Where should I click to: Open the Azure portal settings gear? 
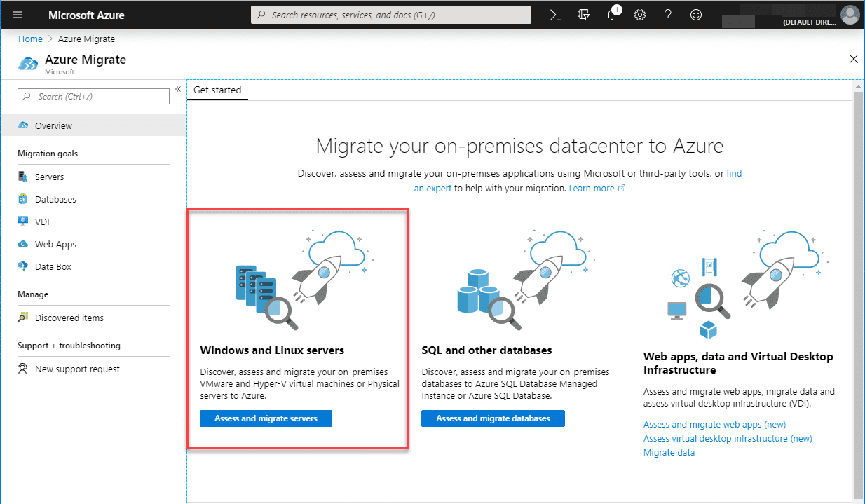640,14
